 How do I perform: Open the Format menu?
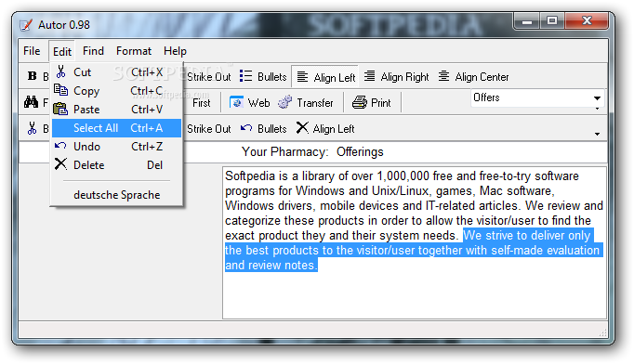pos(134,51)
